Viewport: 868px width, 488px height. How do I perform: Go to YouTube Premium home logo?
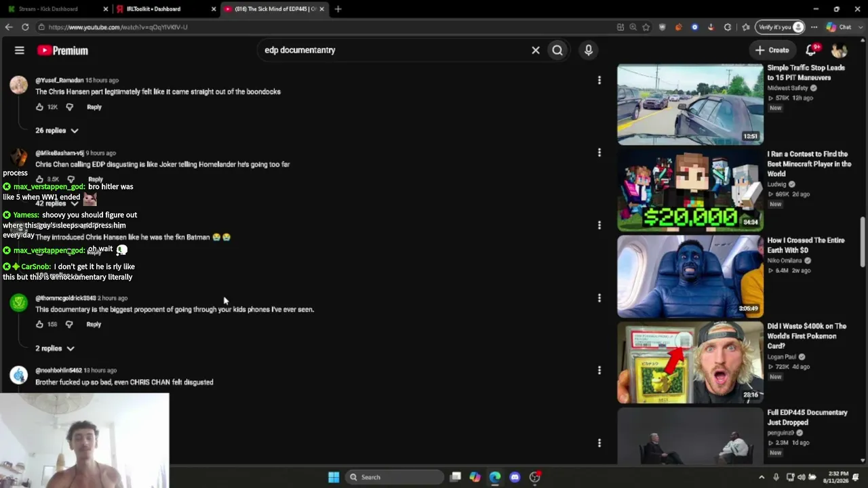click(62, 50)
